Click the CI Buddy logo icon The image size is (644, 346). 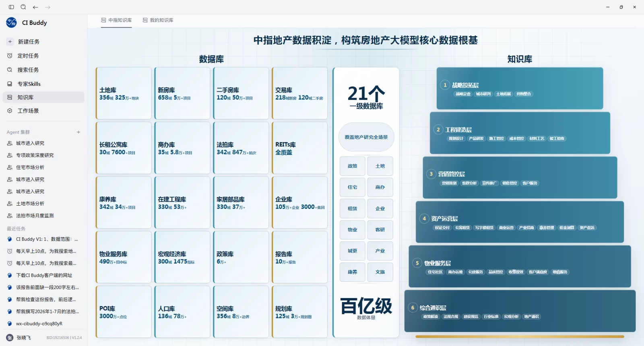pos(12,23)
